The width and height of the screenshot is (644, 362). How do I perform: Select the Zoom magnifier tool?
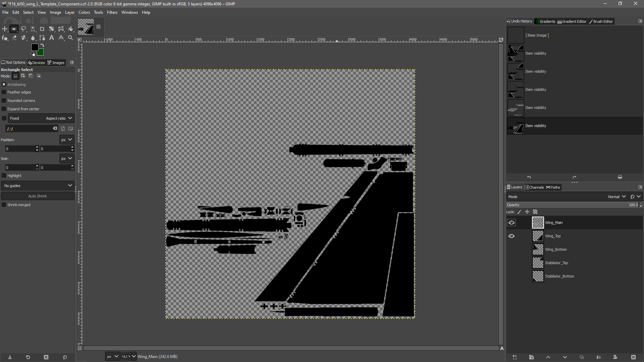coord(70,38)
